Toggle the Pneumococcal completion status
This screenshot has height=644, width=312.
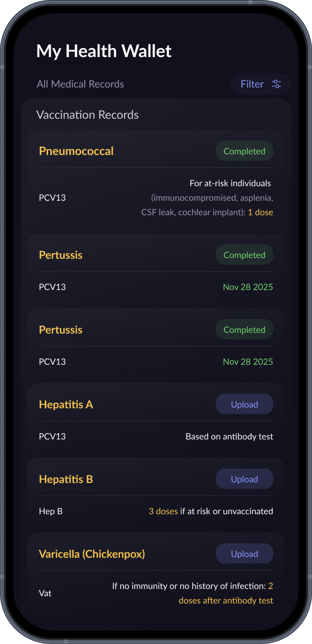244,151
